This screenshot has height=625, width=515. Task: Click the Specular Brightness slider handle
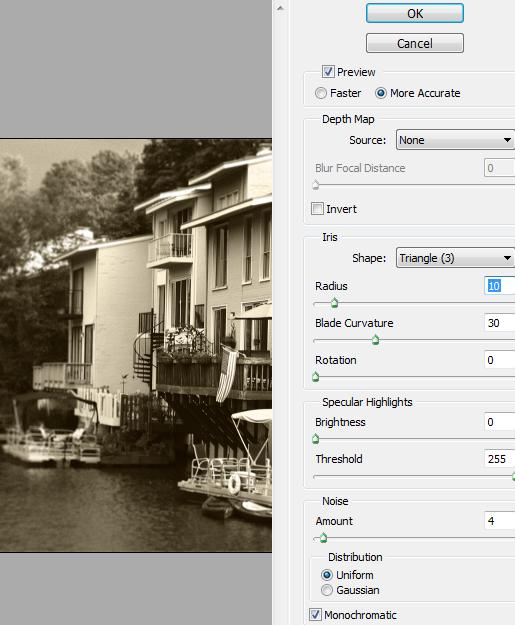tap(316, 439)
